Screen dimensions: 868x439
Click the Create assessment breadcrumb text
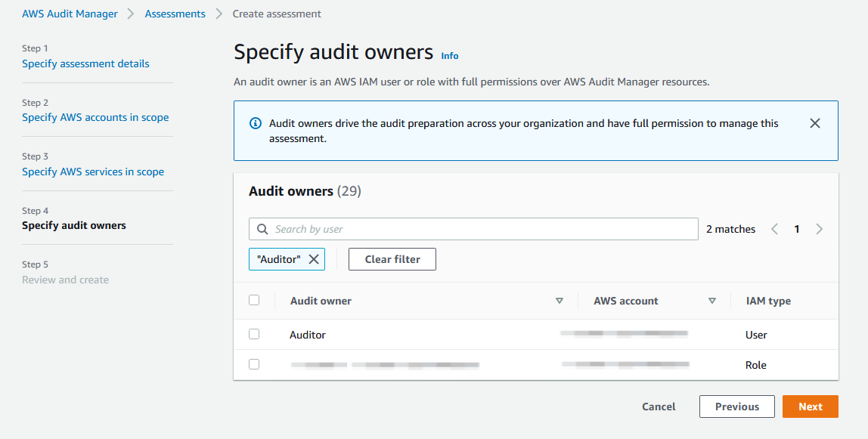(x=277, y=14)
